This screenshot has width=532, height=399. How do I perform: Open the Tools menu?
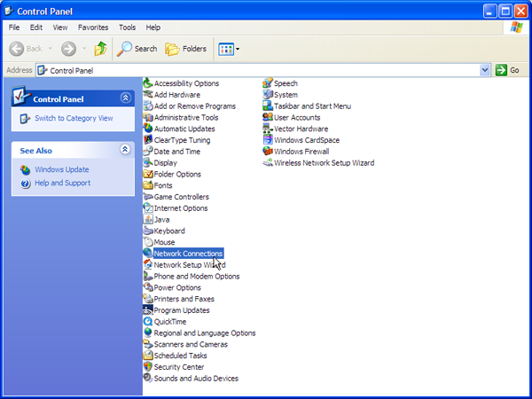(x=127, y=27)
